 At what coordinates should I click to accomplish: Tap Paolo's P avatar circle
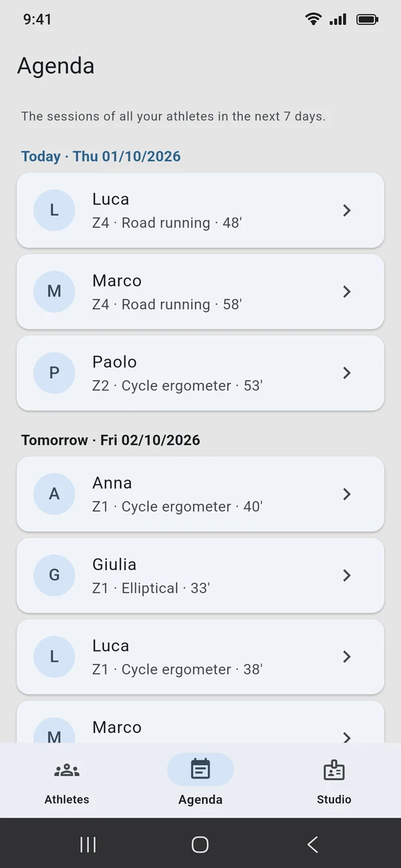(54, 373)
